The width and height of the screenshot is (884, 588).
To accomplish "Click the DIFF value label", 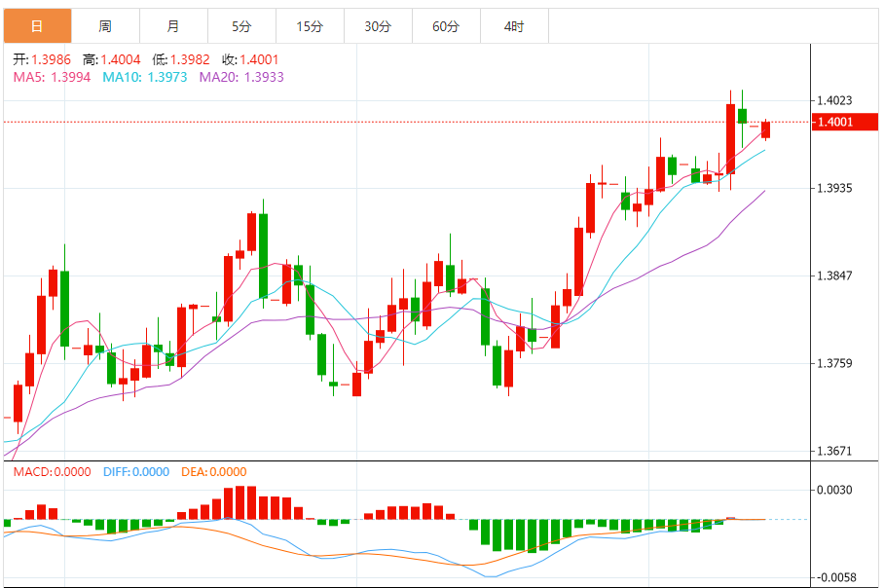I will [x=136, y=472].
